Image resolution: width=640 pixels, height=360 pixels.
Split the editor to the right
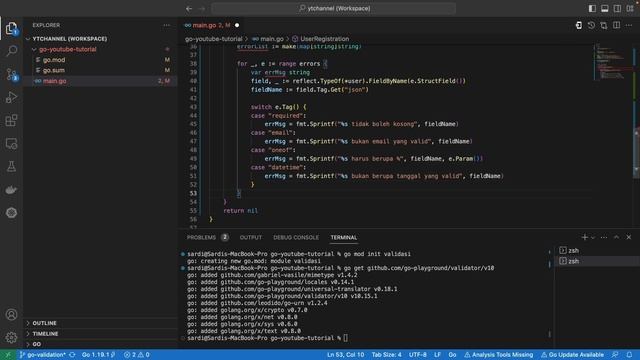coord(616,25)
